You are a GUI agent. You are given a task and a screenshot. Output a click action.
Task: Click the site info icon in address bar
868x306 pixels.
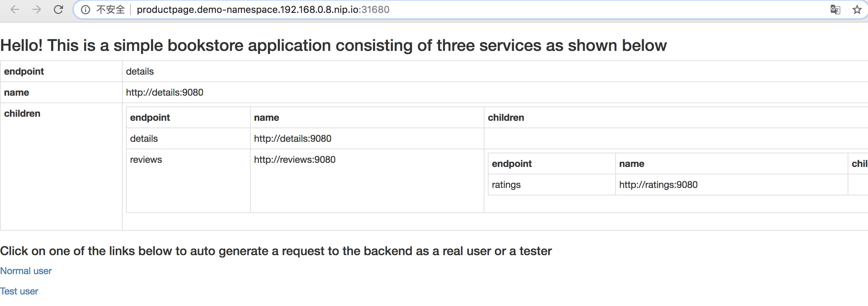coord(86,9)
